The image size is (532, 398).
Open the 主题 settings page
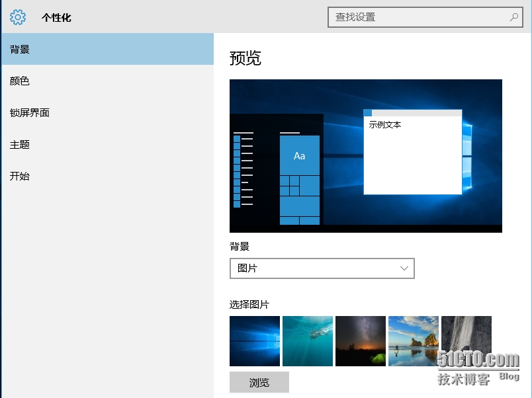point(108,144)
